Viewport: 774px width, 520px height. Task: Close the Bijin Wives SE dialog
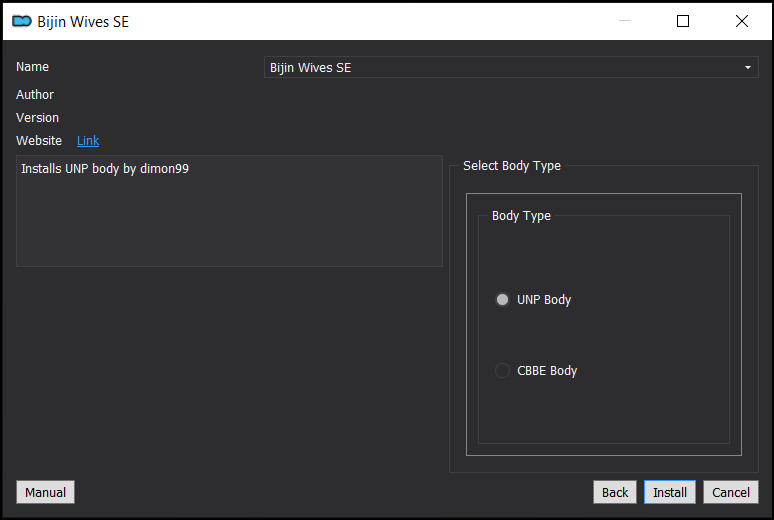tap(741, 21)
